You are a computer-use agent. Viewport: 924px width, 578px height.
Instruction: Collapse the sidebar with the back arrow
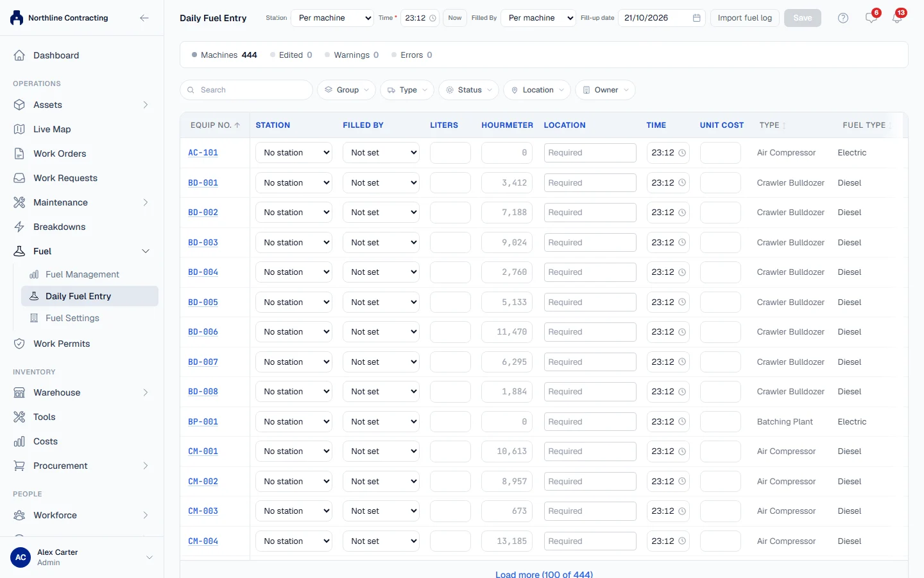point(144,18)
